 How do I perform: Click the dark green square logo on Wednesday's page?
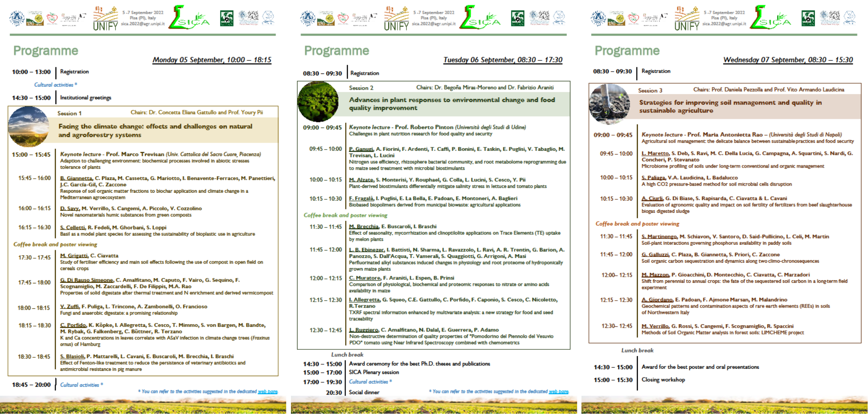point(808,18)
